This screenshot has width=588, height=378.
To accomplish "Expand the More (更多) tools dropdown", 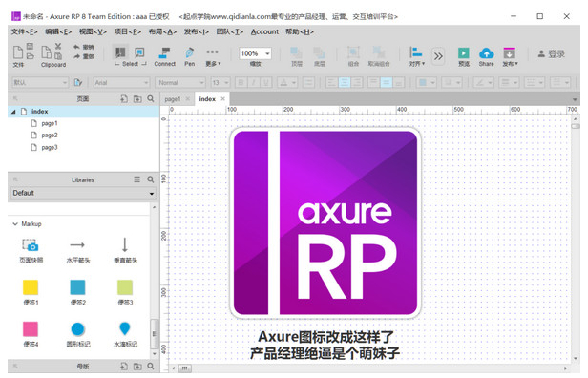I will pyautogui.click(x=213, y=56).
